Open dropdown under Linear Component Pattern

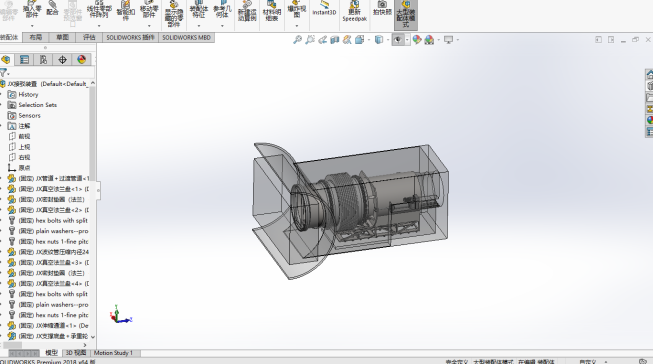99,26
